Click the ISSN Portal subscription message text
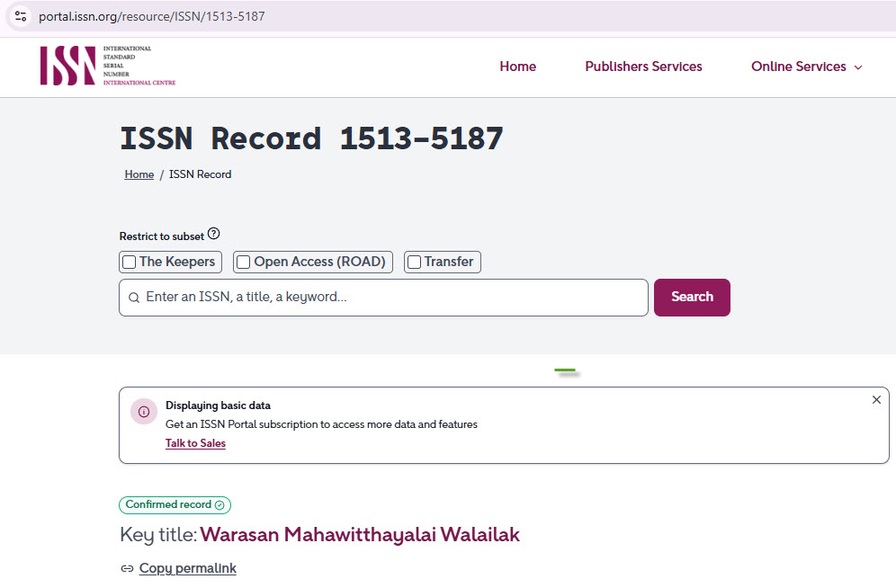The height and width of the screenshot is (588, 896). coord(321,424)
